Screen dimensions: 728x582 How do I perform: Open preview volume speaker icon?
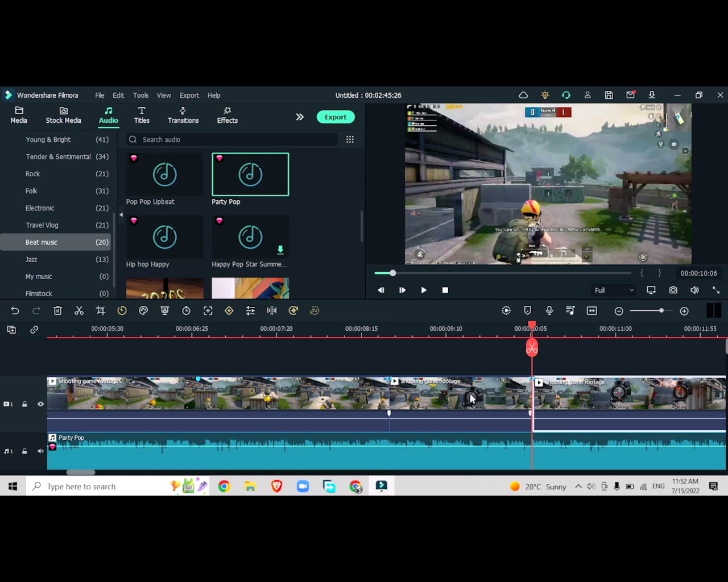(694, 290)
